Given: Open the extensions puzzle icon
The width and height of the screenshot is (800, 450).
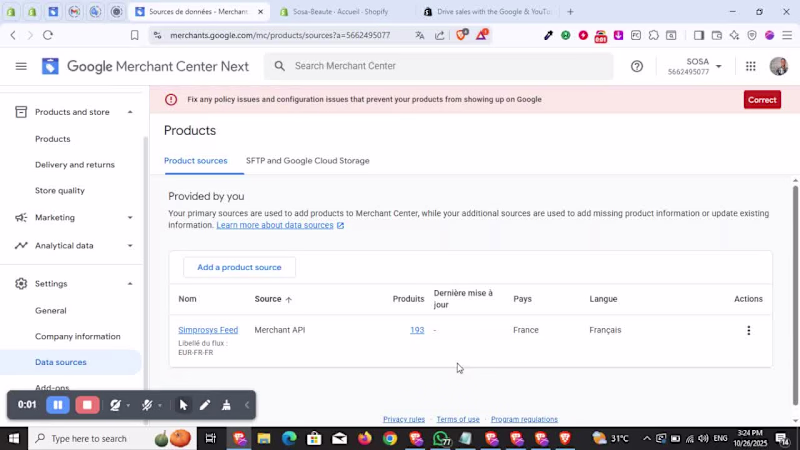Looking at the screenshot, I should [654, 35].
